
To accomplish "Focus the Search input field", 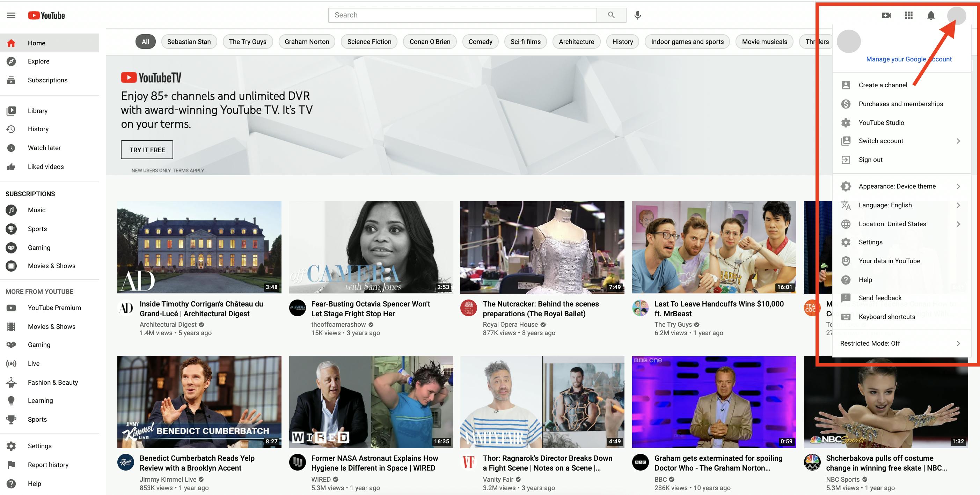I will pos(462,15).
